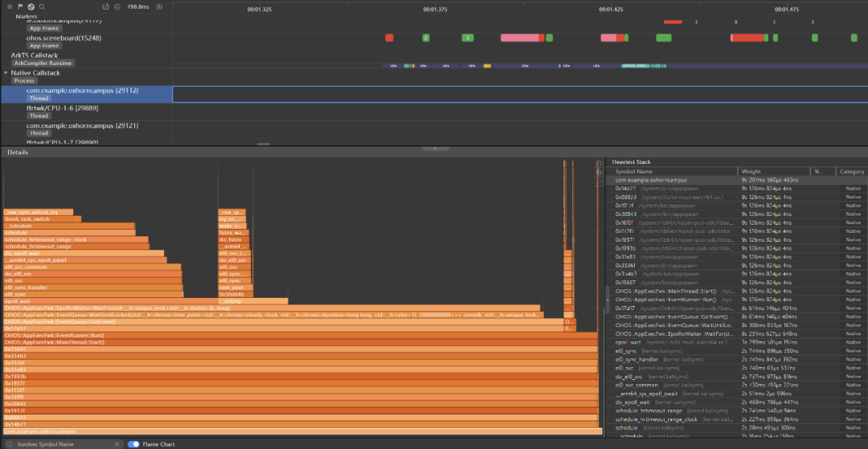The image size is (868, 449).
Task: Select the 0x1993b flame bar
Action: coord(301,377)
